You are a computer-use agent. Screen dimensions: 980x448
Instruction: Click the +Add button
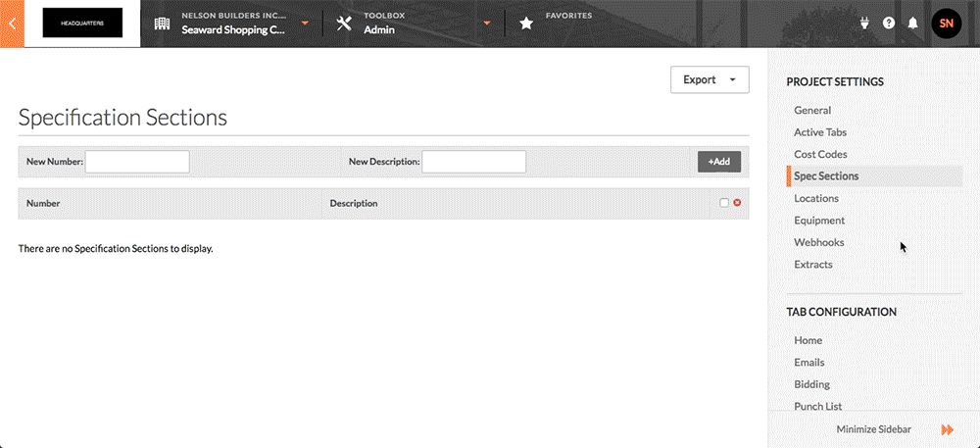(718, 162)
